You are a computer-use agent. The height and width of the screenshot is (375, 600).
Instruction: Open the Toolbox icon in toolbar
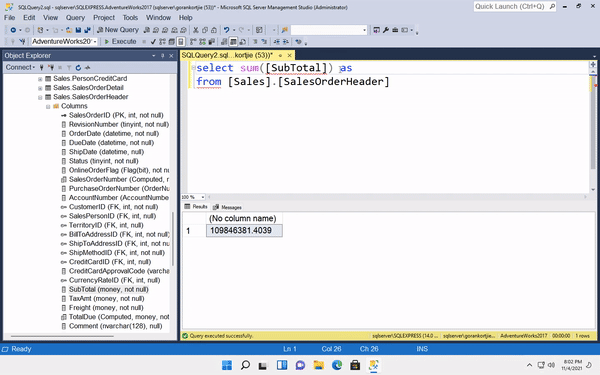(395, 30)
